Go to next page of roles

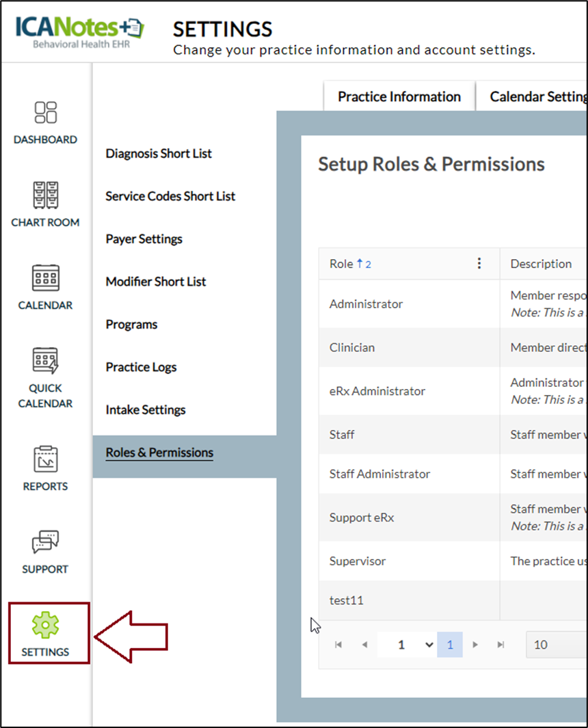coord(476,645)
